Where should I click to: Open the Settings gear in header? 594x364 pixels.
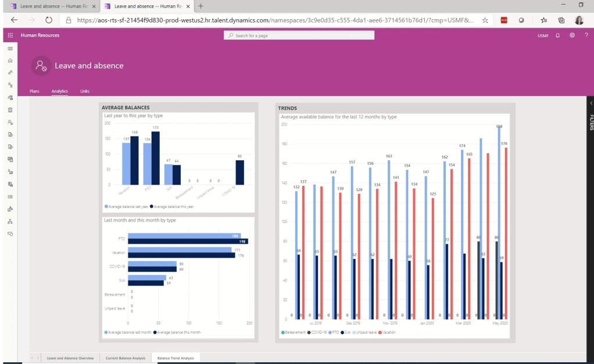(572, 35)
